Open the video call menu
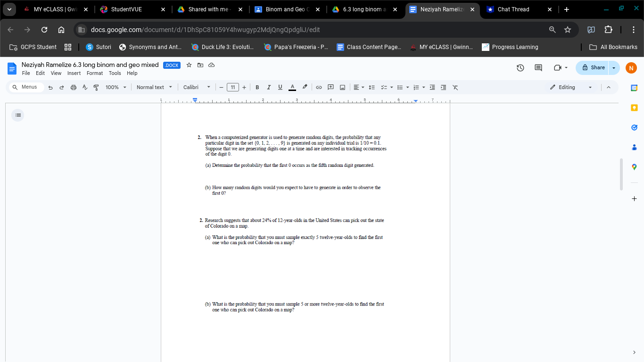 561,68
